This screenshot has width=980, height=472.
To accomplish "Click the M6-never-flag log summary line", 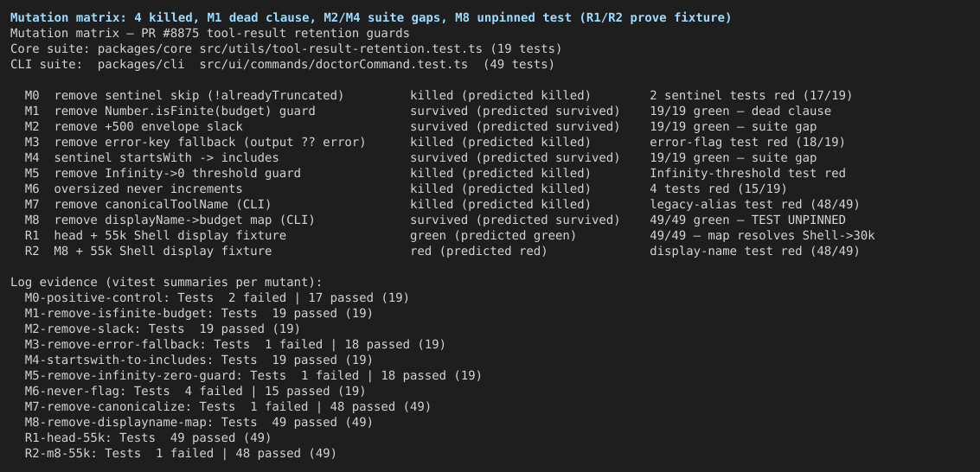I will tap(195, 392).
